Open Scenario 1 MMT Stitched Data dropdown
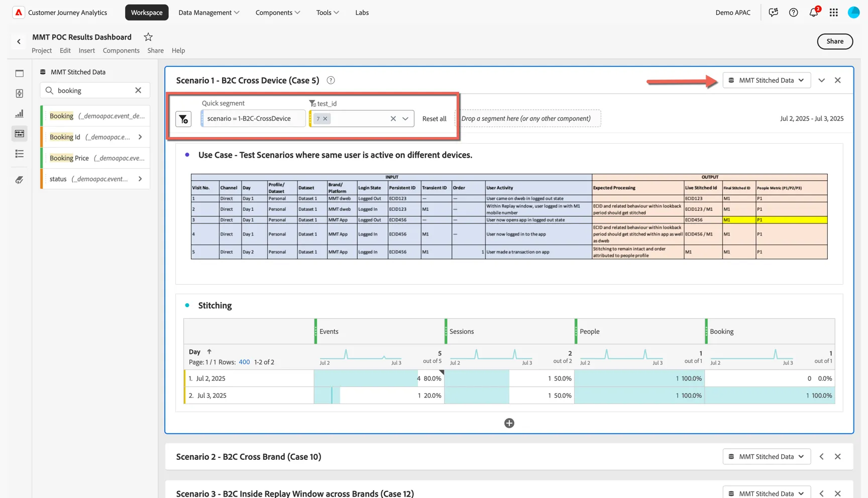 point(767,80)
